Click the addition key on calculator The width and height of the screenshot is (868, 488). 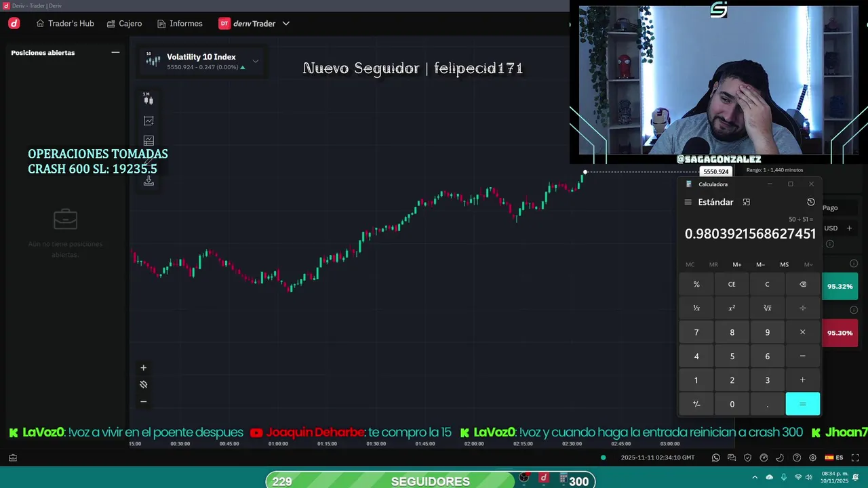pos(802,380)
